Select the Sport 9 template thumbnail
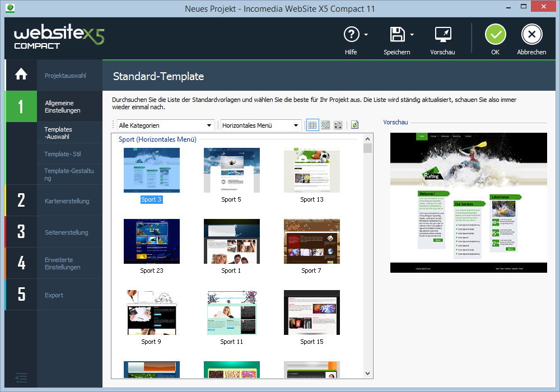The width and height of the screenshot is (560, 392). [152, 312]
